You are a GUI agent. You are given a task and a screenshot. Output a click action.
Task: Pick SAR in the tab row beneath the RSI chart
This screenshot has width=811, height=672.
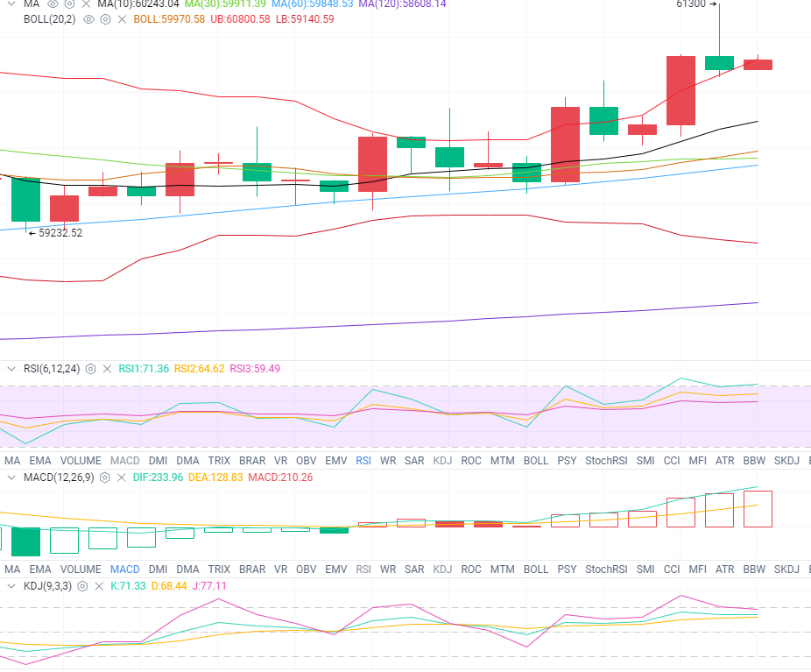(x=414, y=461)
